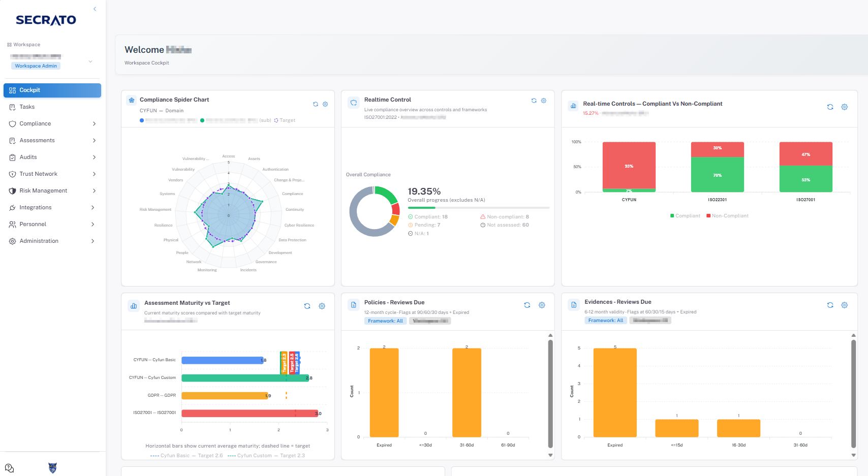Click the Policies widget scrollbar down arrow
Screen dimensions: 868x476
tap(550, 455)
